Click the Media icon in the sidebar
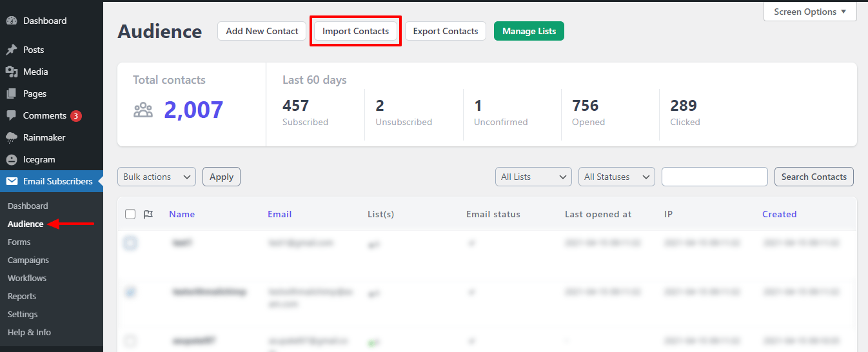The height and width of the screenshot is (352, 868). [12, 72]
